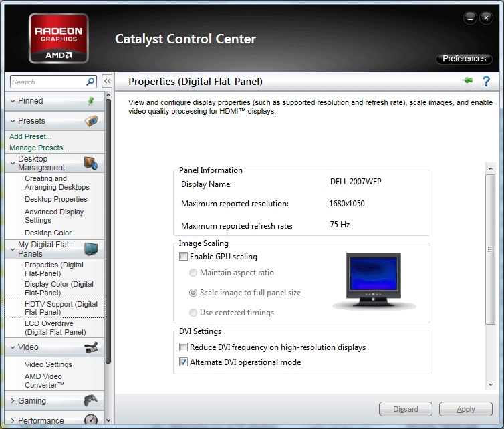Uncheck Alternate DVI operational mode
This screenshot has width=504, height=429.
[183, 362]
